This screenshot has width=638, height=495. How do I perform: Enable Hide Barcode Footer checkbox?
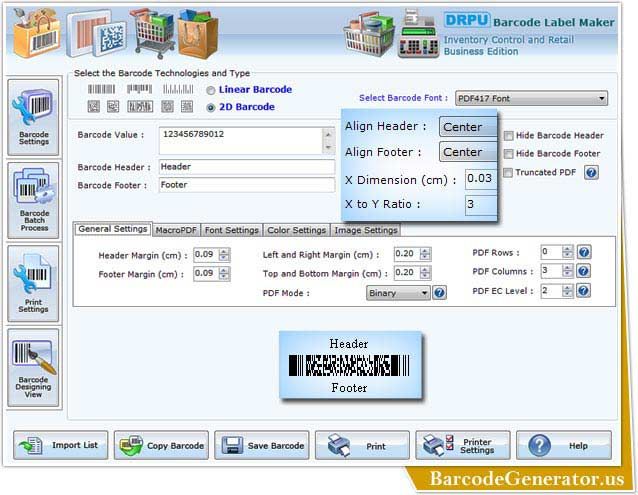(x=508, y=154)
